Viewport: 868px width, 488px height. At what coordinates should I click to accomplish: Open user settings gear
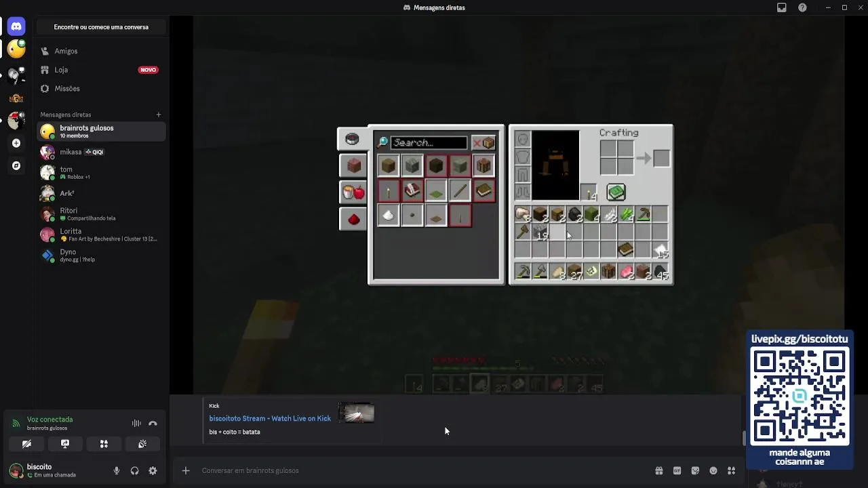point(153,470)
